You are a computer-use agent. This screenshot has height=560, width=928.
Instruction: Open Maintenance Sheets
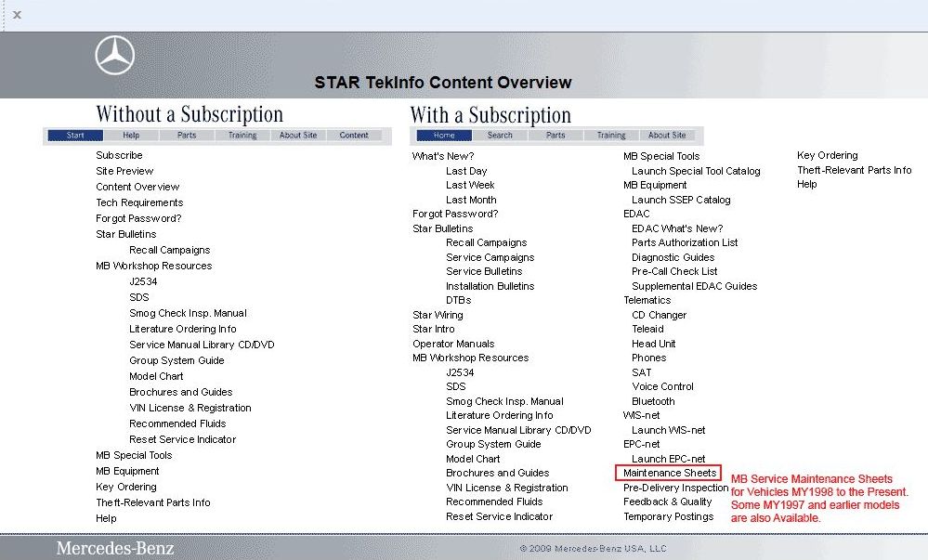coord(670,473)
